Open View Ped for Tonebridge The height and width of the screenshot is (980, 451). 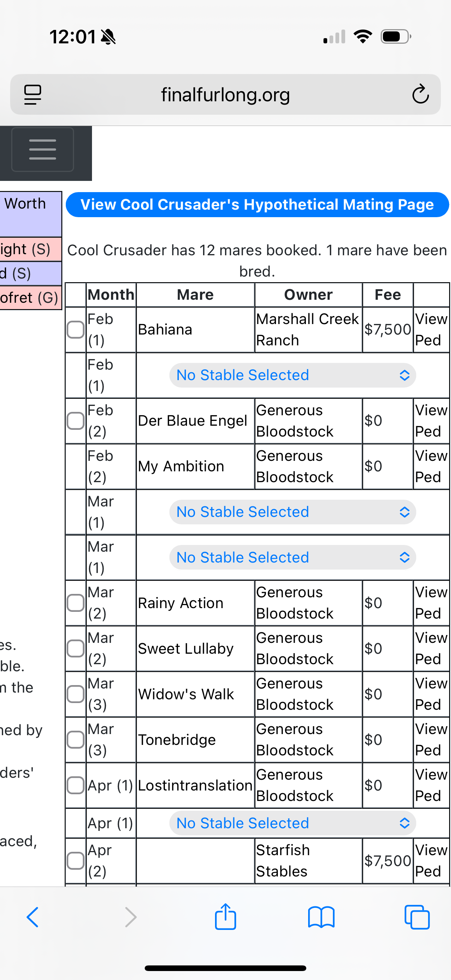(431, 740)
